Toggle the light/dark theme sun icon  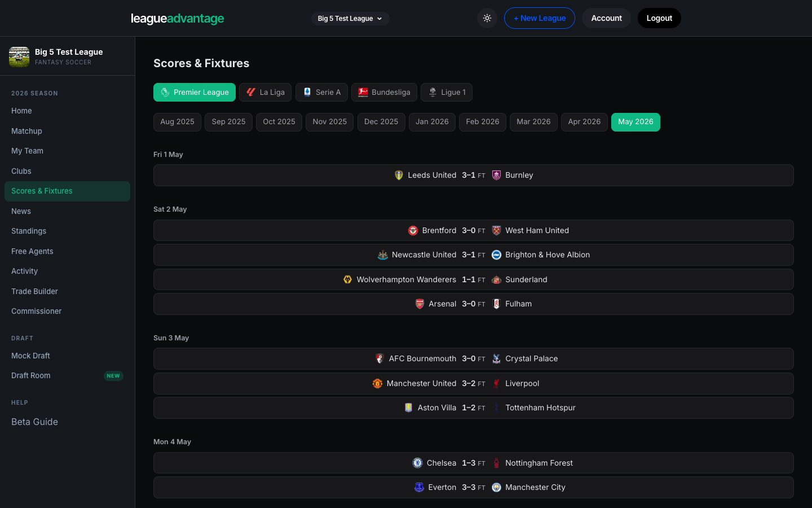click(487, 18)
